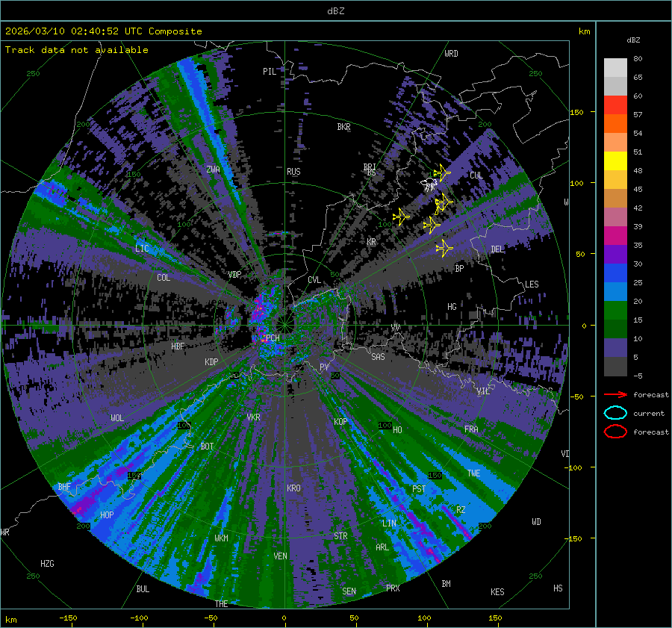Image resolution: width=672 pixels, height=628 pixels.
Task: Select the HZG station label
Action: [47, 564]
